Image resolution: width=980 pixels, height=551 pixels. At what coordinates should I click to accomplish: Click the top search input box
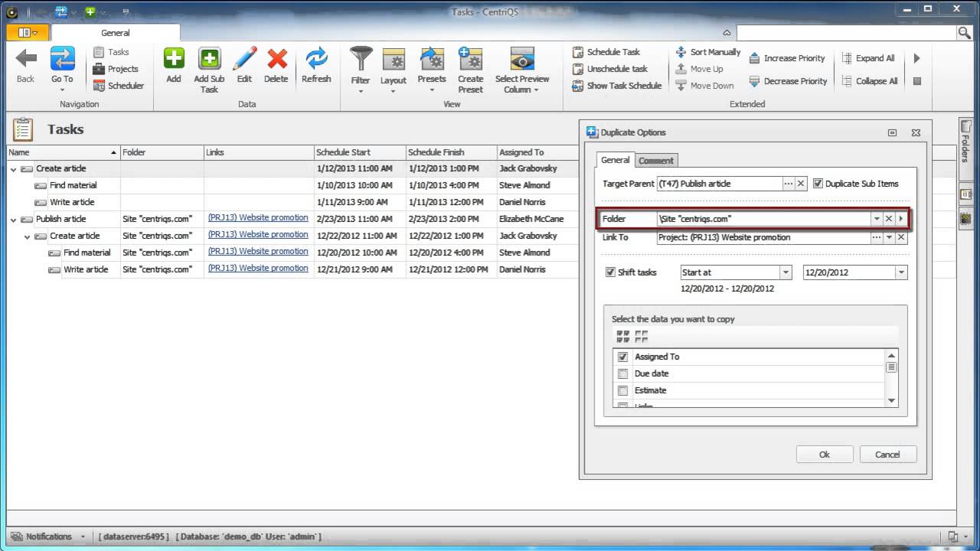(847, 33)
